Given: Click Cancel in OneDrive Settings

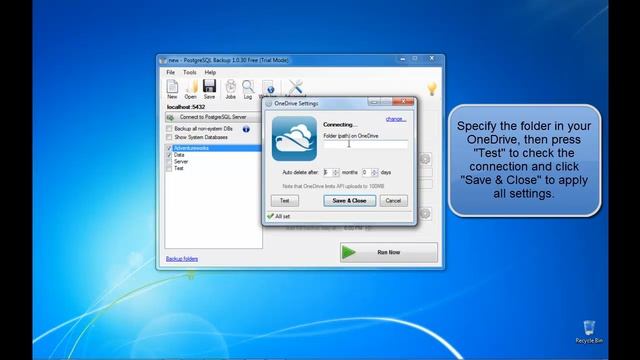Looking at the screenshot, I should click(x=393, y=200).
